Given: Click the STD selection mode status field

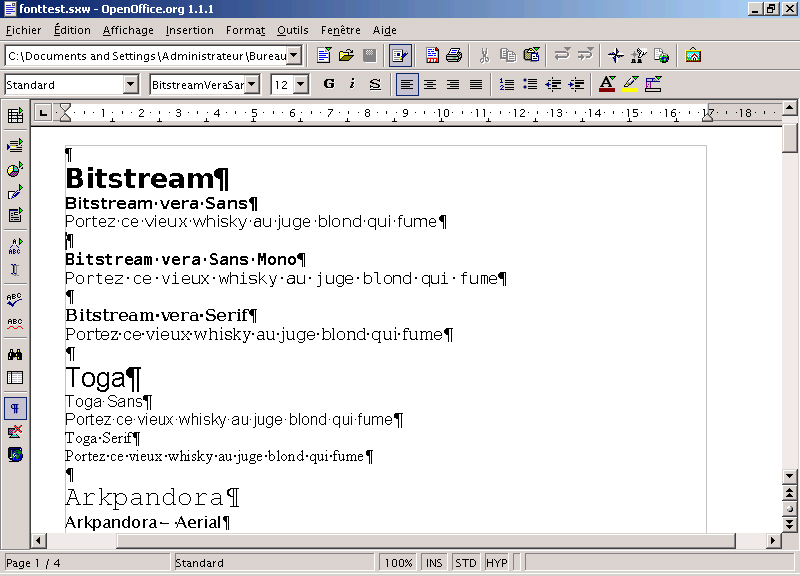Looking at the screenshot, I should [x=466, y=563].
